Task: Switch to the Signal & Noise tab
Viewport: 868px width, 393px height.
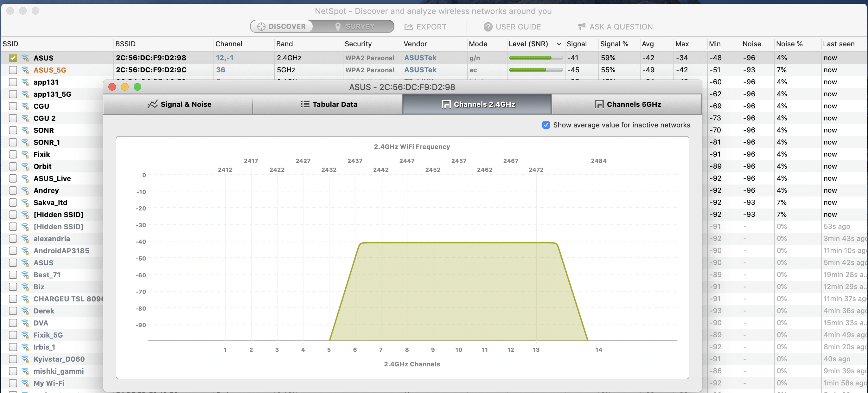Action: click(178, 104)
